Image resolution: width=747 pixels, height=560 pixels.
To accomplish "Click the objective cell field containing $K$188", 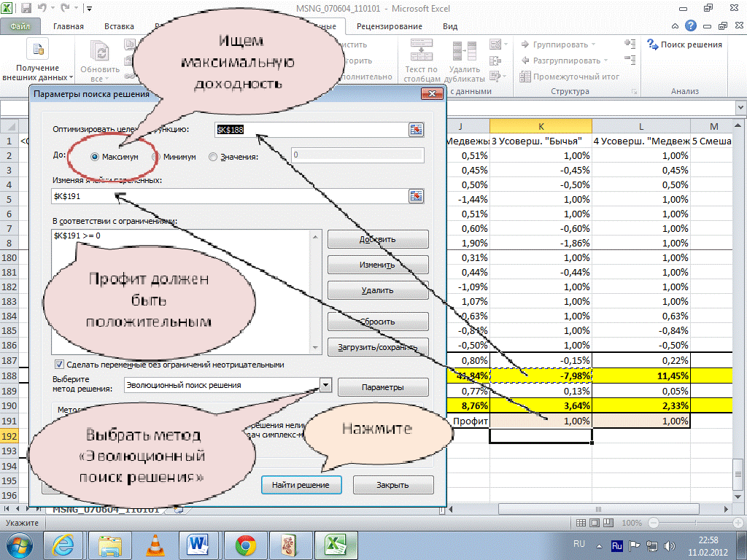I will point(310,130).
